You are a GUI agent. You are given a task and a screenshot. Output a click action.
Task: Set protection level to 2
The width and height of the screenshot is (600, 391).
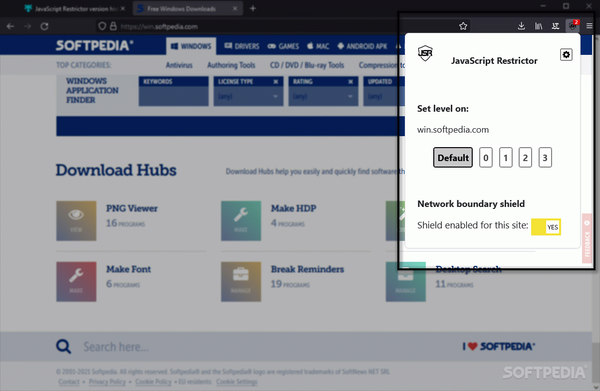(525, 158)
